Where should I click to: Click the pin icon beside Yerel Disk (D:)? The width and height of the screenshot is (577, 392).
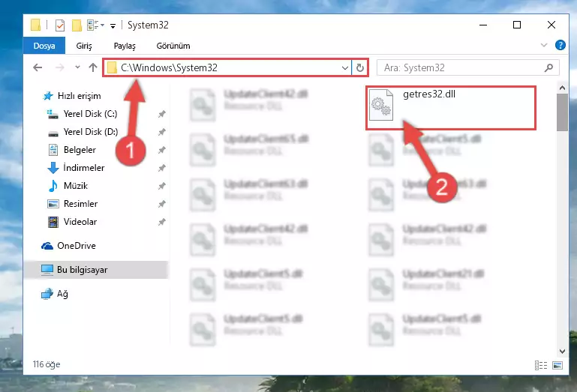click(161, 132)
